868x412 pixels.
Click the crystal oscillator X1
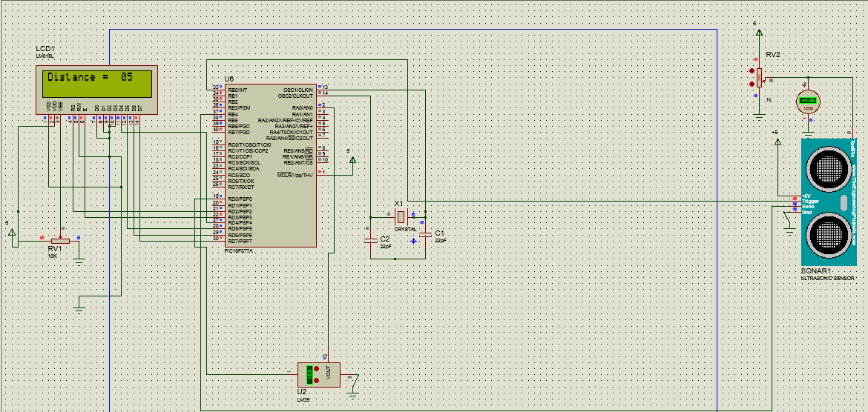(x=401, y=217)
